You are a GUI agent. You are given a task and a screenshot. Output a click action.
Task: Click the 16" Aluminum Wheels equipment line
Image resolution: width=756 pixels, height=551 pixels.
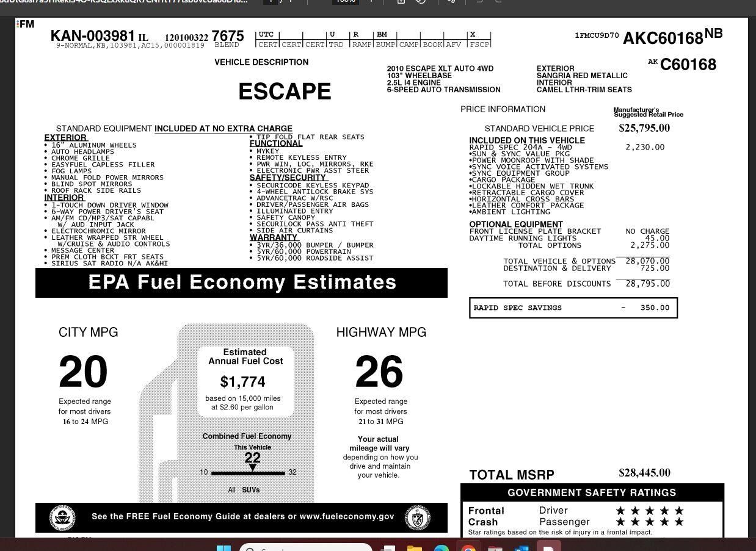(x=90, y=145)
